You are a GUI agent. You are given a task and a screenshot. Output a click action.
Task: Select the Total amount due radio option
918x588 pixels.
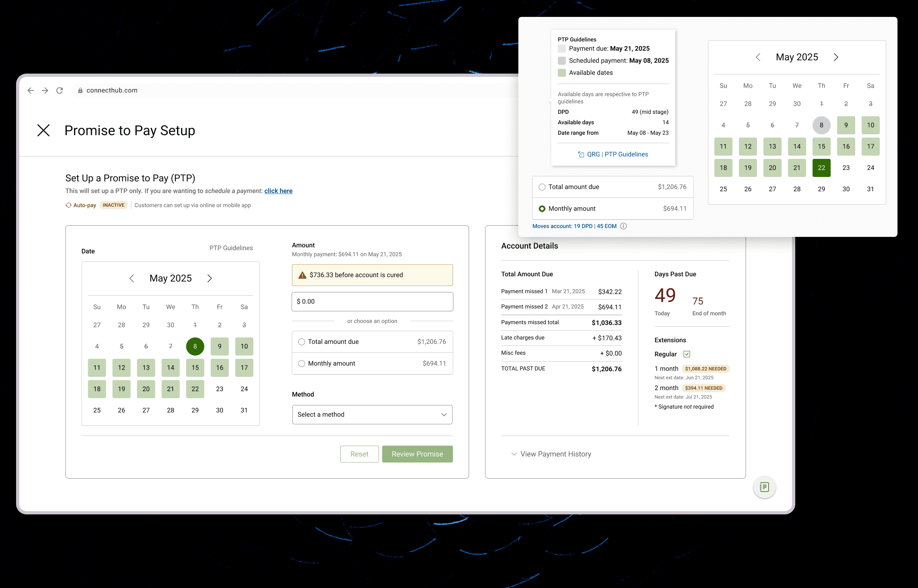point(301,342)
